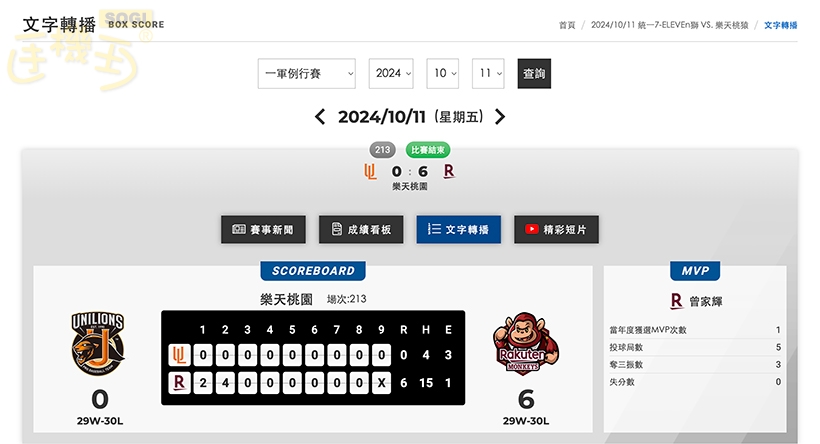
Task: Open the month dropdown showing 10
Action: click(444, 73)
